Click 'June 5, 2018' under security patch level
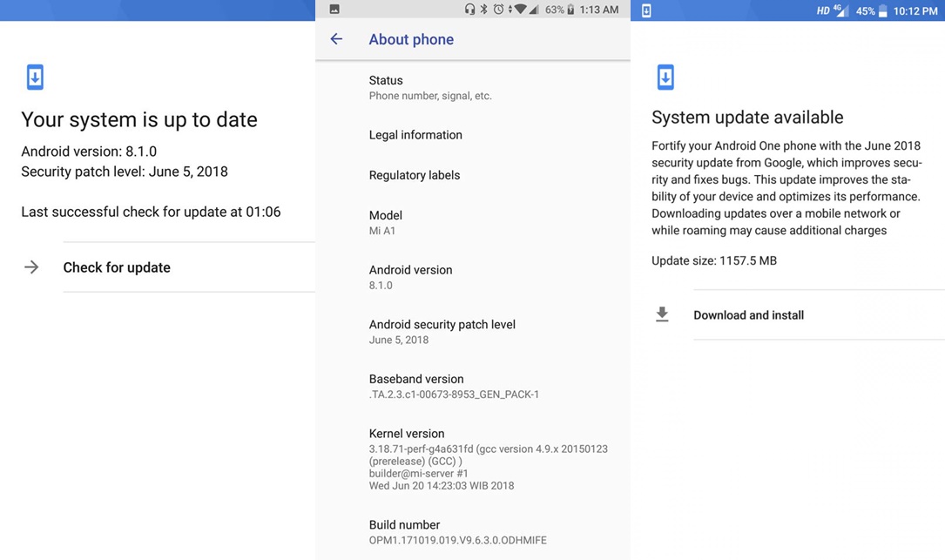This screenshot has width=945, height=560. tap(399, 340)
